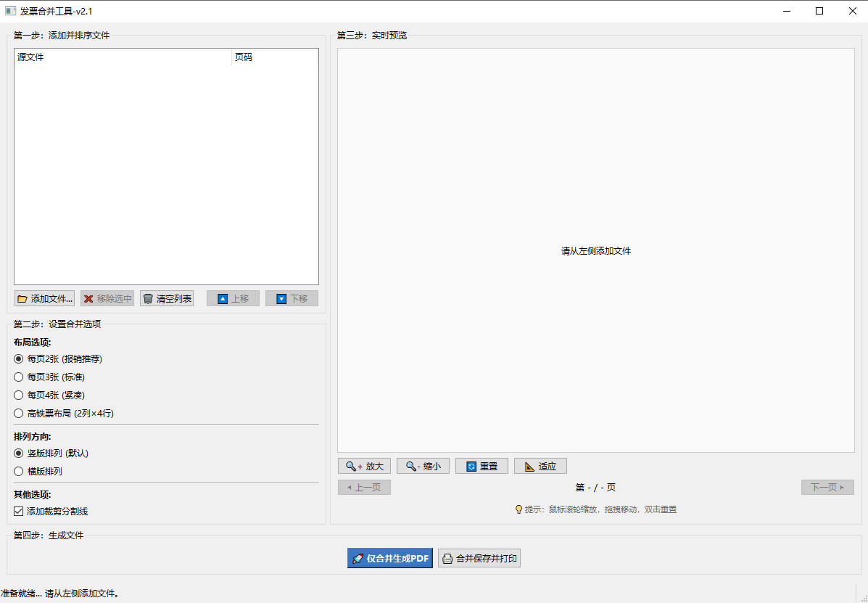Viewport: 868px width, 603px height.
Task: Click the 上移 up arrow button
Action: (x=233, y=298)
